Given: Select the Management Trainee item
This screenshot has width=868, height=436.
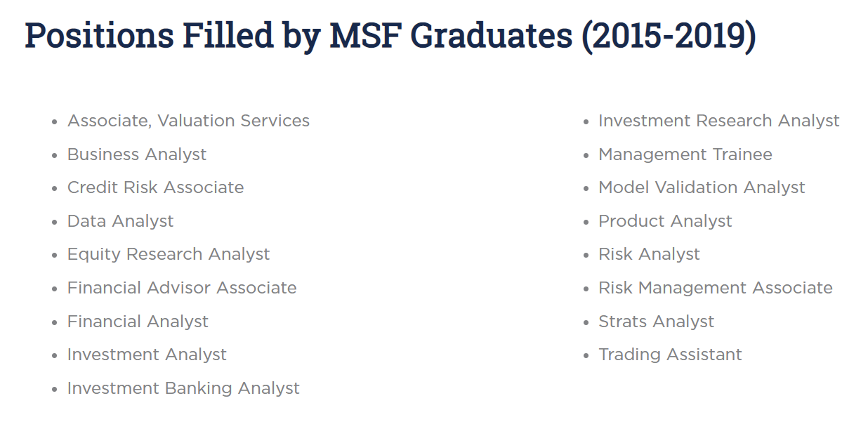Looking at the screenshot, I should coord(685,154).
